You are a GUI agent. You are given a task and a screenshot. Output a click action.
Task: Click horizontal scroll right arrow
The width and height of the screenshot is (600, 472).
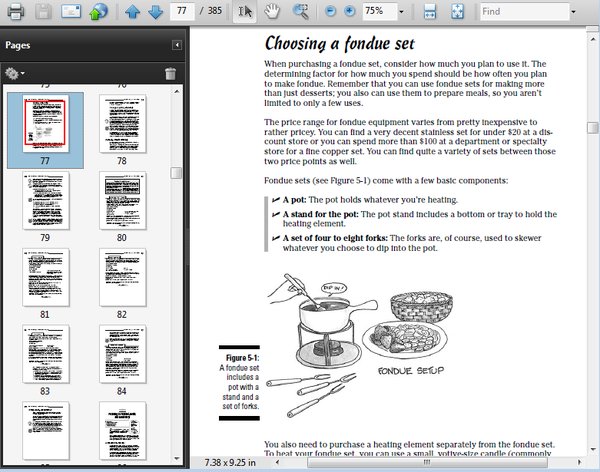[579, 462]
